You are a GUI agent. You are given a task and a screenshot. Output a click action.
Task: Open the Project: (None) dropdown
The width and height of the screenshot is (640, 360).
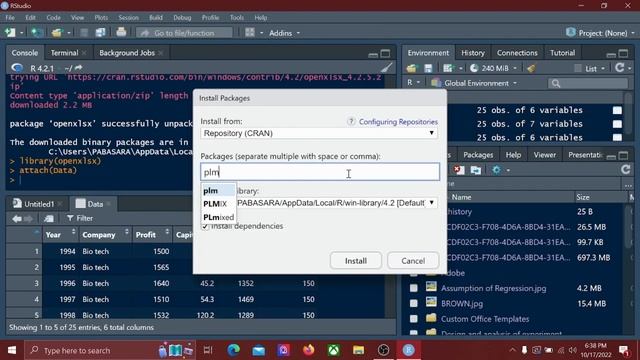coord(600,33)
